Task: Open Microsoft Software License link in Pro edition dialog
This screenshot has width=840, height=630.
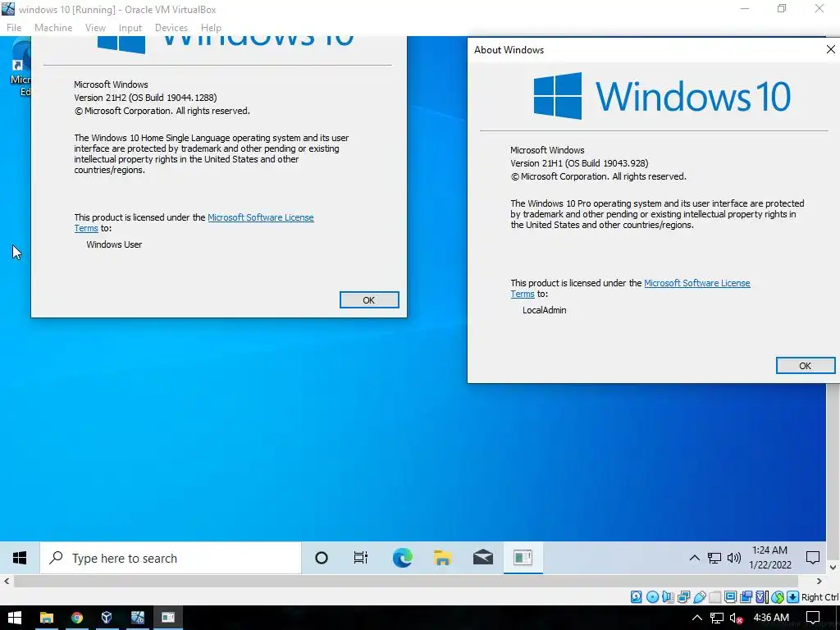Action: [697, 283]
